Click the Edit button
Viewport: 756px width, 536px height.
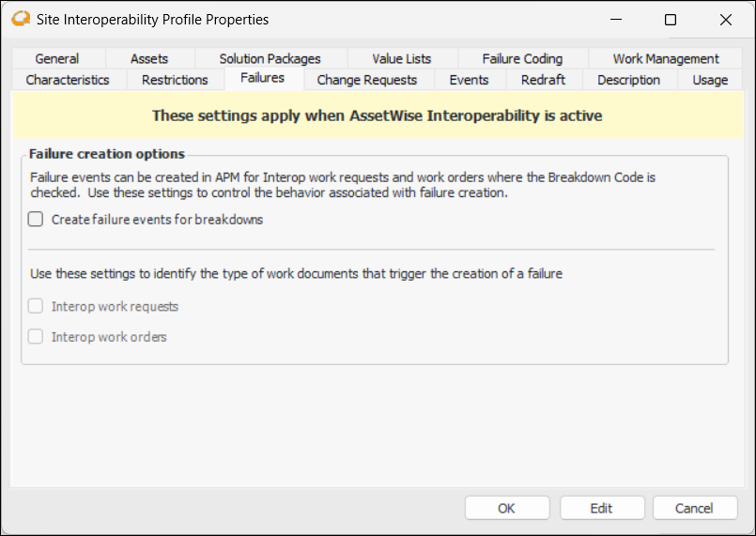[x=602, y=508]
